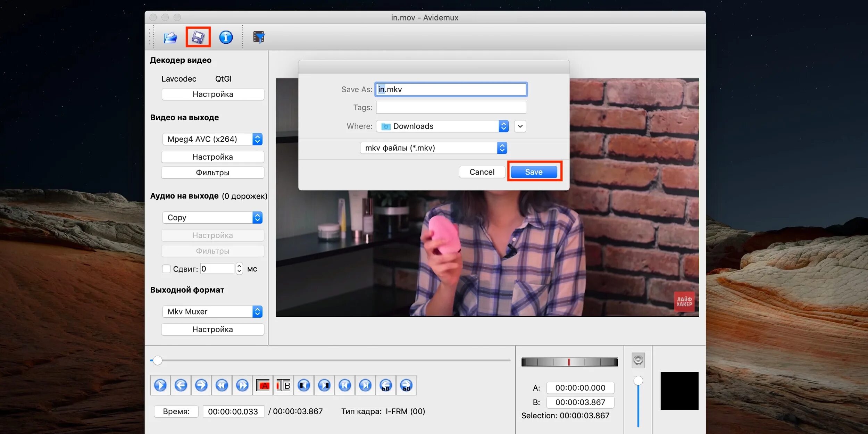Expand Выходной формат Mkv Muxer dropdown
The image size is (868, 434).
pos(212,310)
